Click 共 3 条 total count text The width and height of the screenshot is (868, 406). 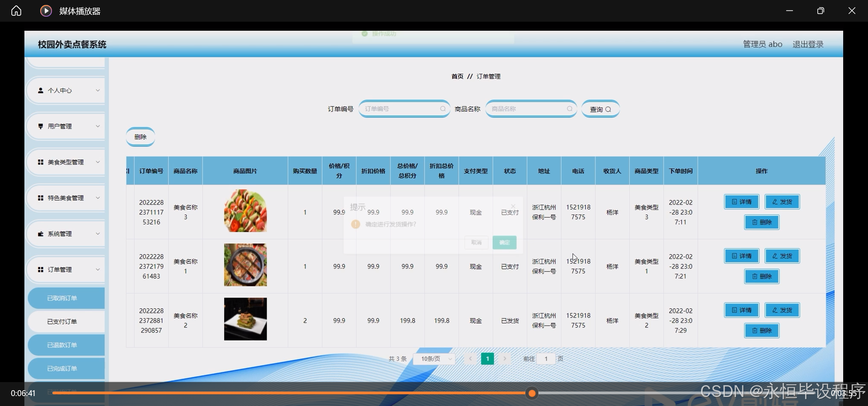click(397, 359)
